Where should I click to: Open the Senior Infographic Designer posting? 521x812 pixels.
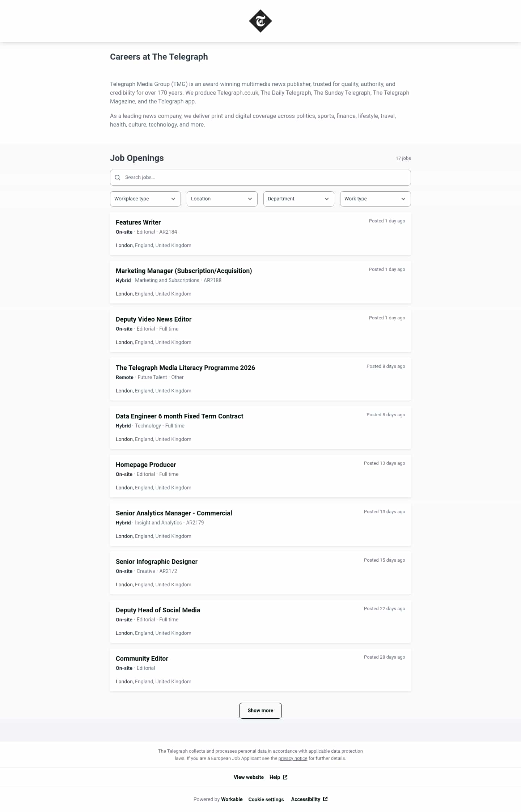point(157,562)
